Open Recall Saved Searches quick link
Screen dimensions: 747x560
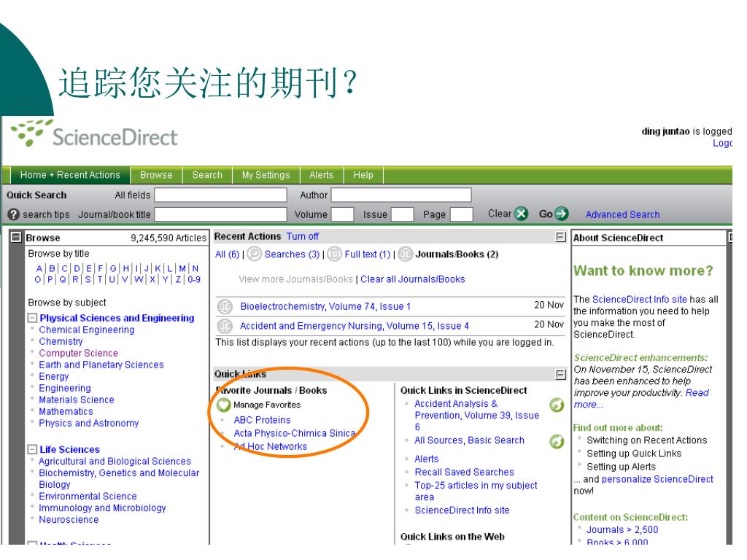tap(464, 472)
